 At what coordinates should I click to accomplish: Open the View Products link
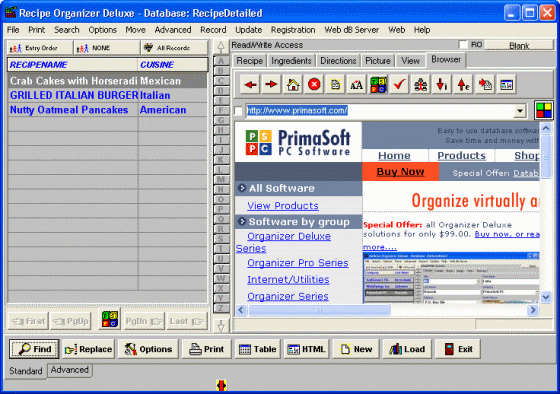click(x=283, y=206)
